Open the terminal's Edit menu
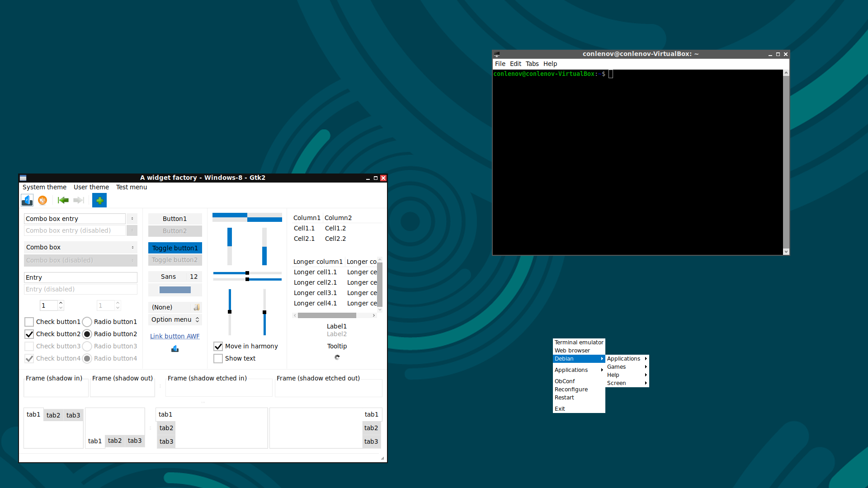The image size is (868, 488). [x=515, y=64]
